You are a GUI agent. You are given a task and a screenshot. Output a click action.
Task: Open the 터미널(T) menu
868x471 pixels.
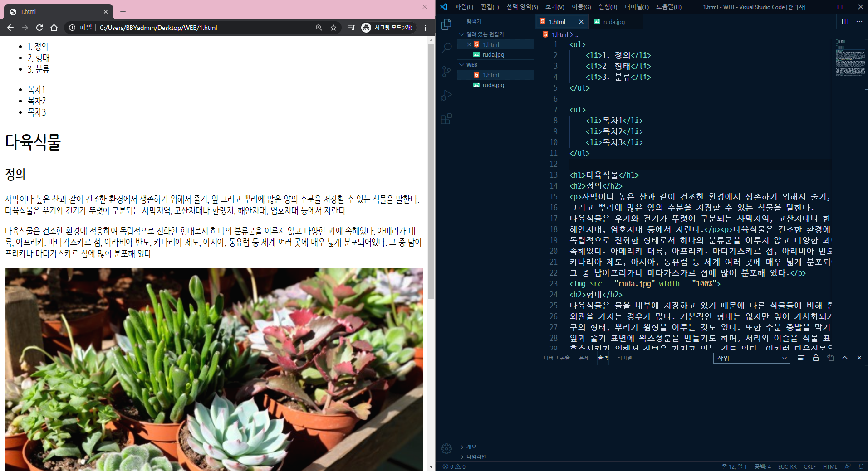point(637,7)
